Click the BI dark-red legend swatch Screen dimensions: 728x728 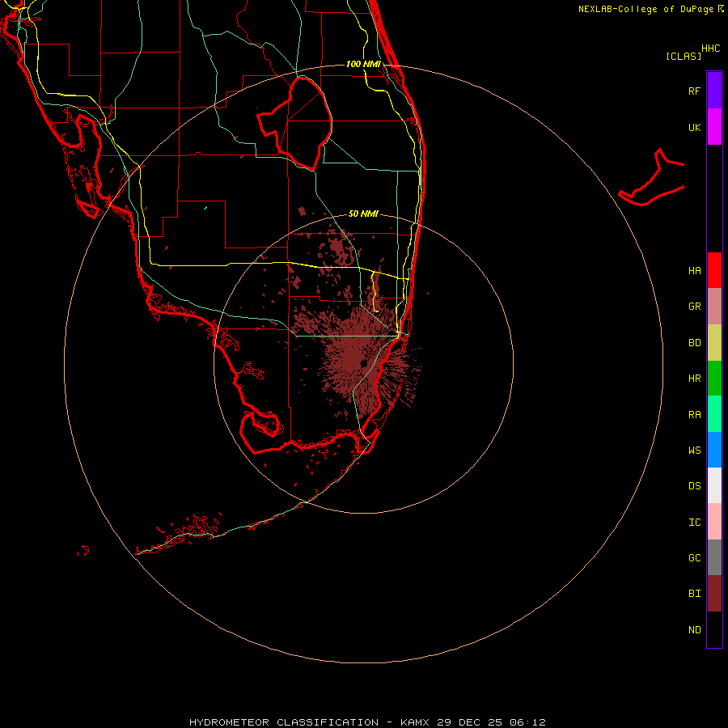[x=714, y=594]
